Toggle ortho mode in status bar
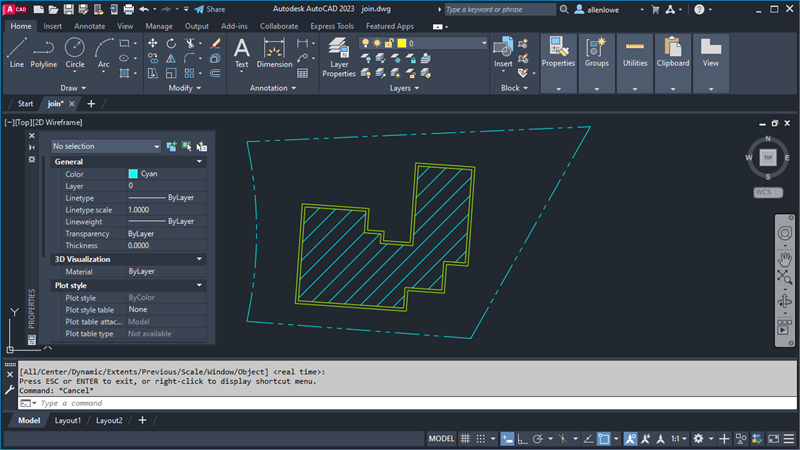 point(522,438)
